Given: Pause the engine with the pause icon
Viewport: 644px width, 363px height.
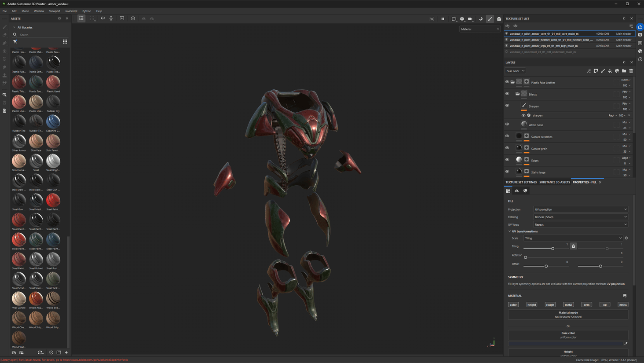Looking at the screenshot, I should tap(443, 18).
